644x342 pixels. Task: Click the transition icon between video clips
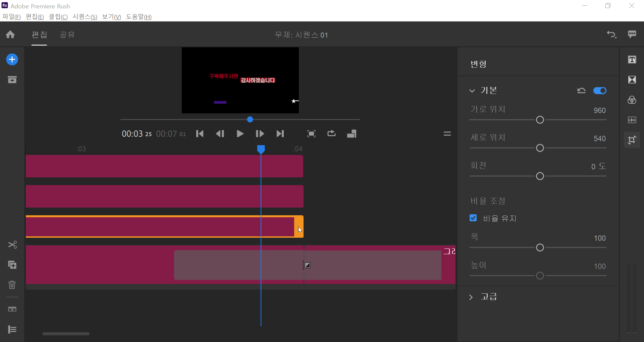(x=307, y=265)
